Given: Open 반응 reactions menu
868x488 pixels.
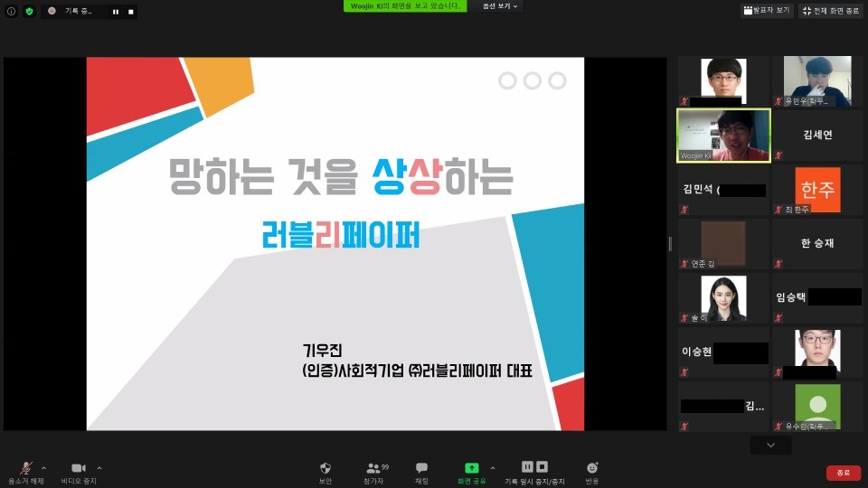Looking at the screenshot, I should tap(591, 473).
